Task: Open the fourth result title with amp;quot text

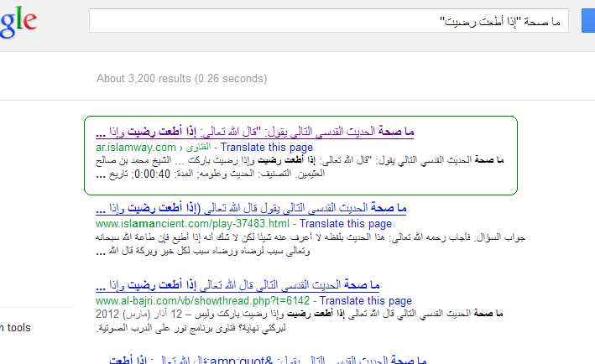Action: tap(268, 360)
